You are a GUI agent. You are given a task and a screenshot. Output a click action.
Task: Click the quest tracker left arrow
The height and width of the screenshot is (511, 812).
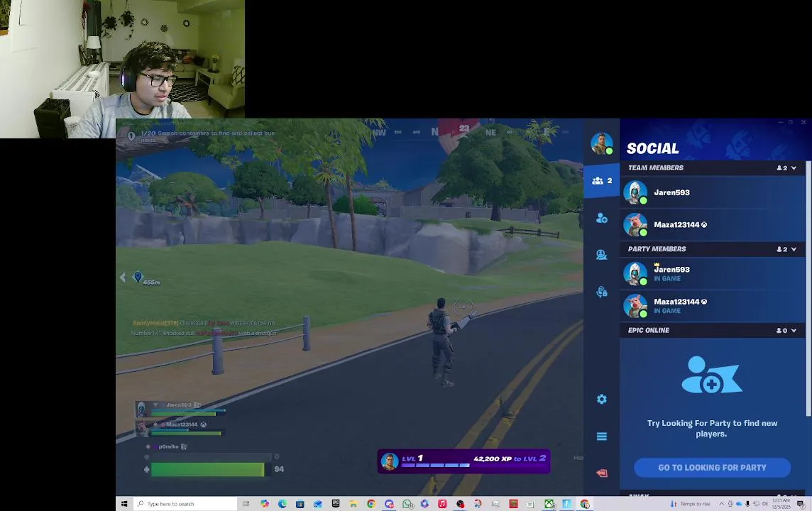tap(123, 278)
